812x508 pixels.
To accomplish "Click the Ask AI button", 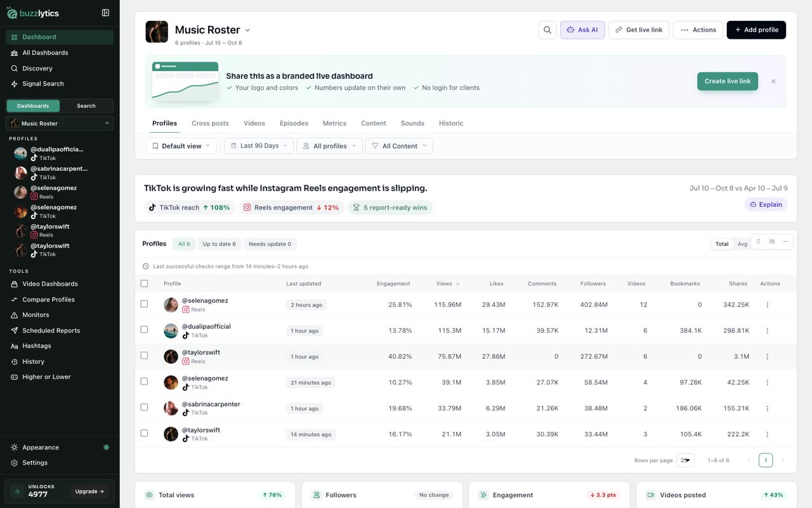I will [x=582, y=30].
